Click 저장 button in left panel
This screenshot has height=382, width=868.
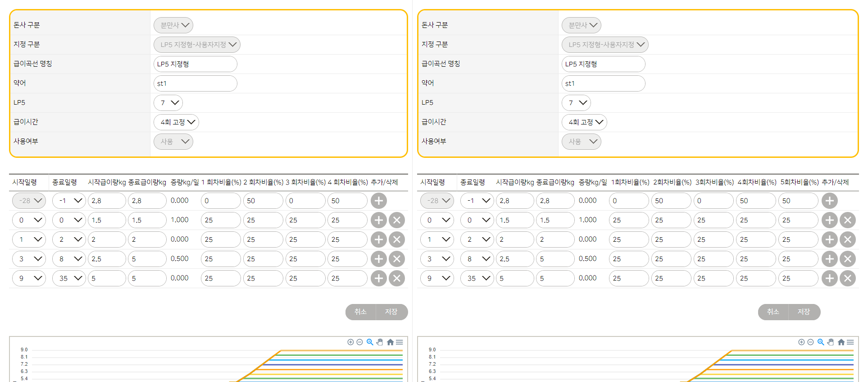click(x=391, y=312)
